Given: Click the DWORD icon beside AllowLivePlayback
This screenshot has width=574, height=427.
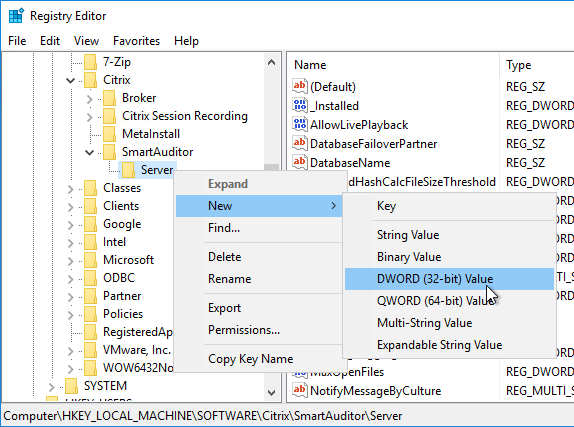Looking at the screenshot, I should point(299,124).
